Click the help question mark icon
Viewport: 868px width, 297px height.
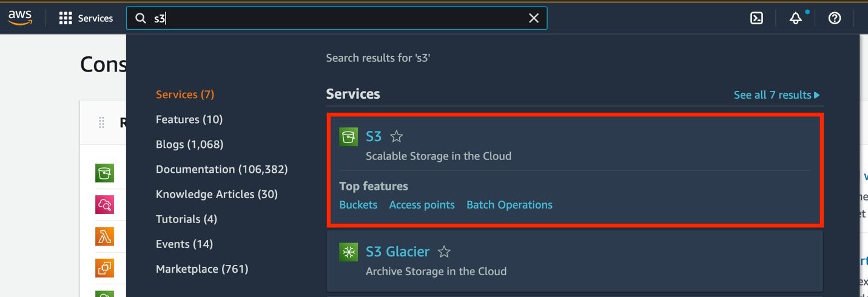point(835,18)
